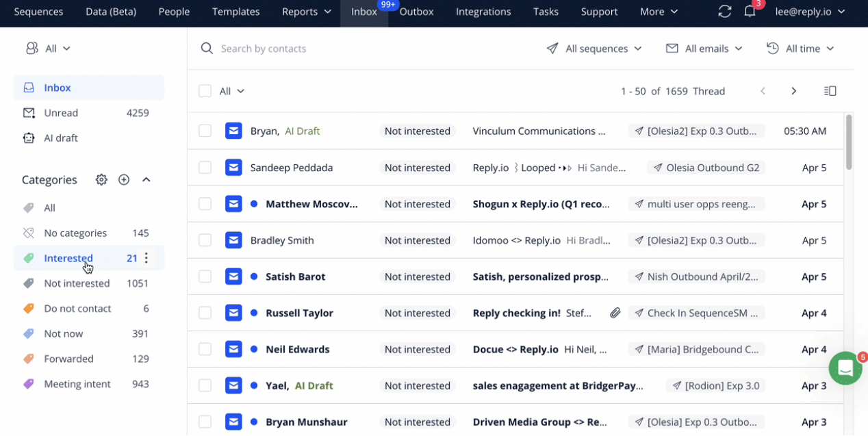Screen dimensions: 868x436
Task: Show the Unread messages folder
Action: click(61, 113)
